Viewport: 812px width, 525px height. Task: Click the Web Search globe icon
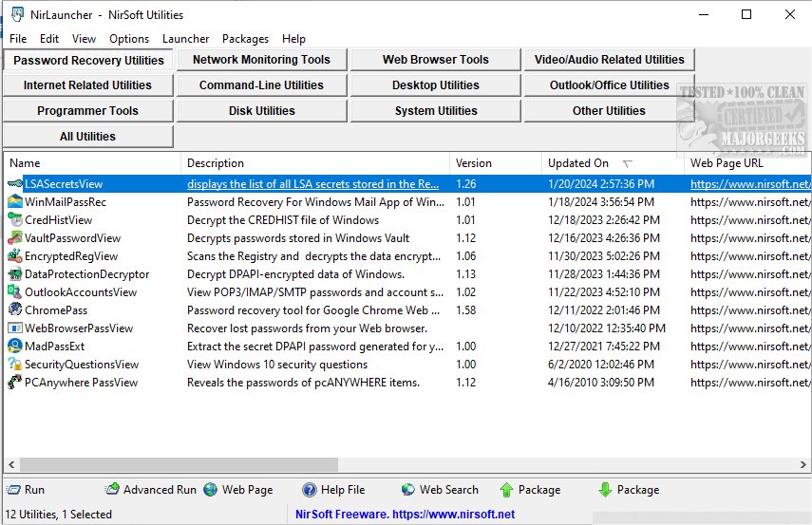pos(408,490)
